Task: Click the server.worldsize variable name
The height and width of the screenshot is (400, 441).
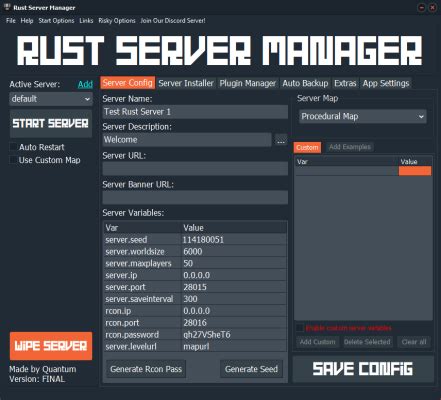Action: point(135,252)
